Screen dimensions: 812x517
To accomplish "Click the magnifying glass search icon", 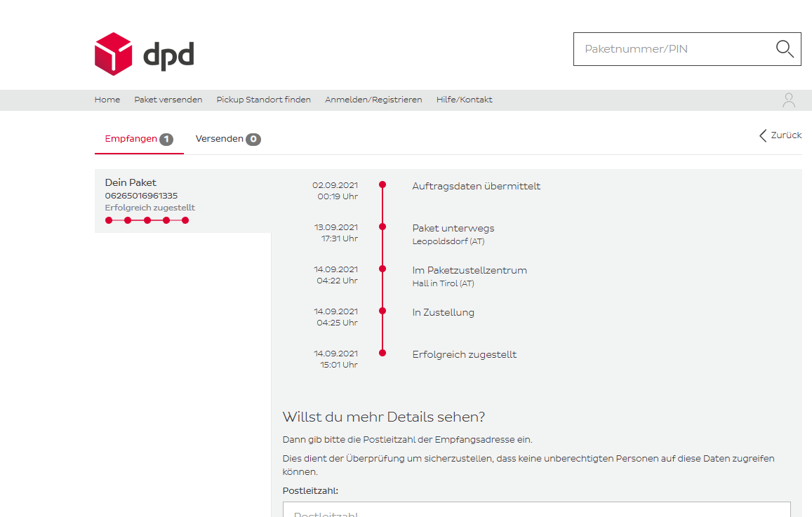I will [x=784, y=49].
